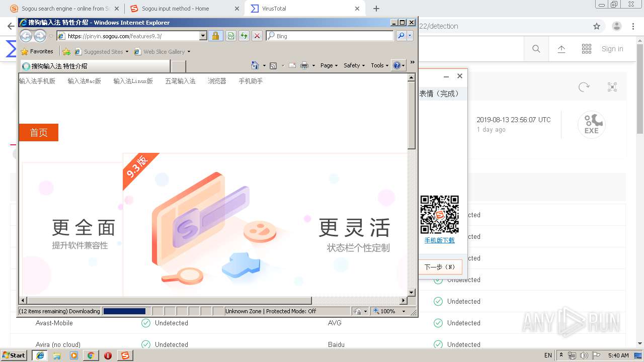Open 输入法Linux版 link
The width and height of the screenshot is (644, 362).
click(x=133, y=81)
